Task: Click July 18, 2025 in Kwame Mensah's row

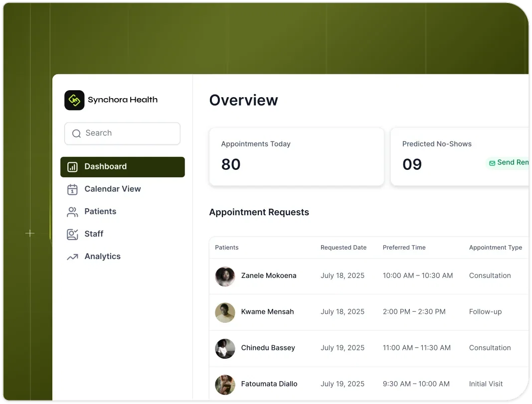Action: coord(343,311)
